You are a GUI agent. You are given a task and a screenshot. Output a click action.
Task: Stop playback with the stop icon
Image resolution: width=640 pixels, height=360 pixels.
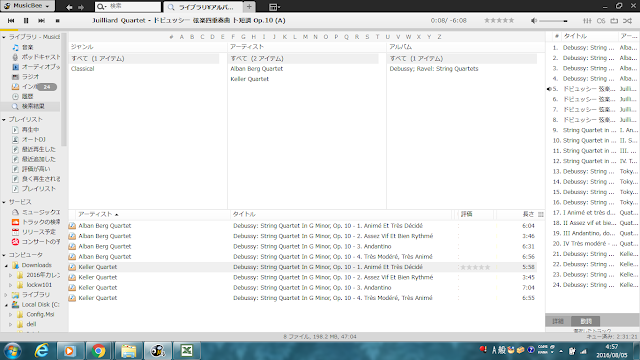click(58, 20)
